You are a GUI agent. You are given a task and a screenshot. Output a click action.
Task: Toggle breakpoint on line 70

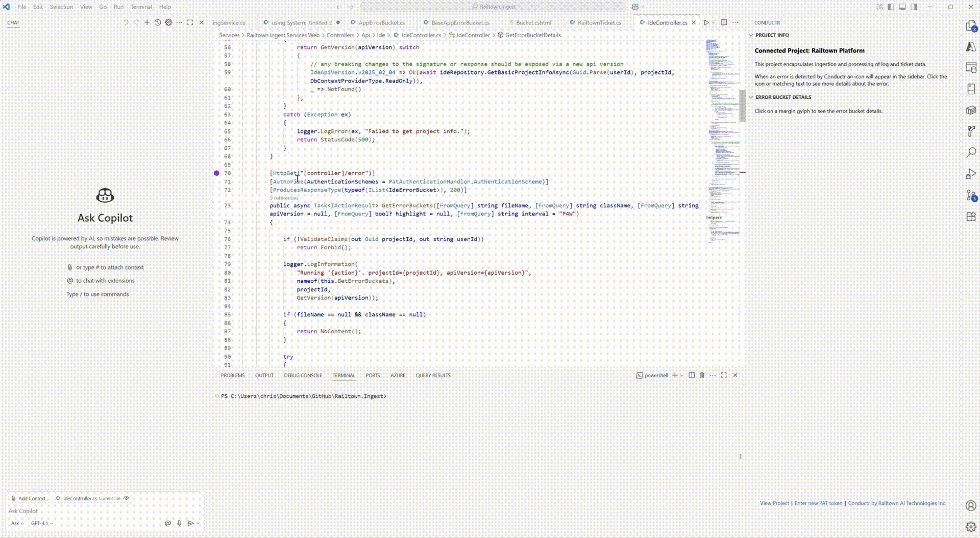click(x=216, y=173)
